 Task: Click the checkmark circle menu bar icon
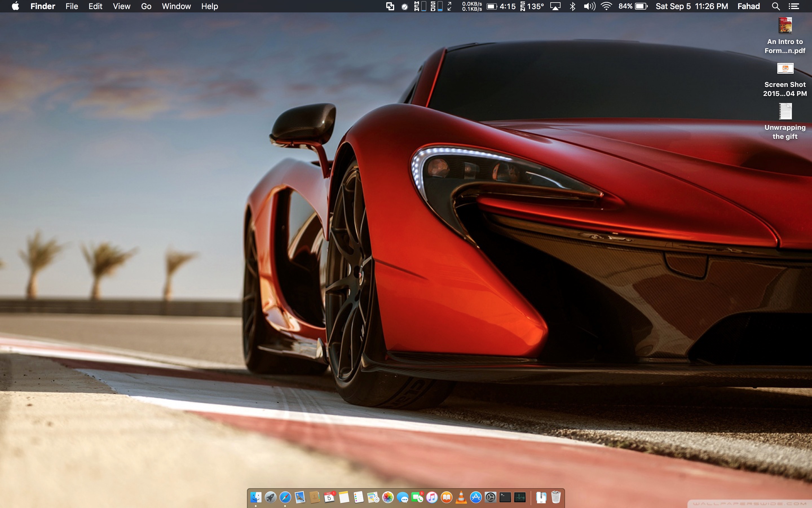point(405,6)
